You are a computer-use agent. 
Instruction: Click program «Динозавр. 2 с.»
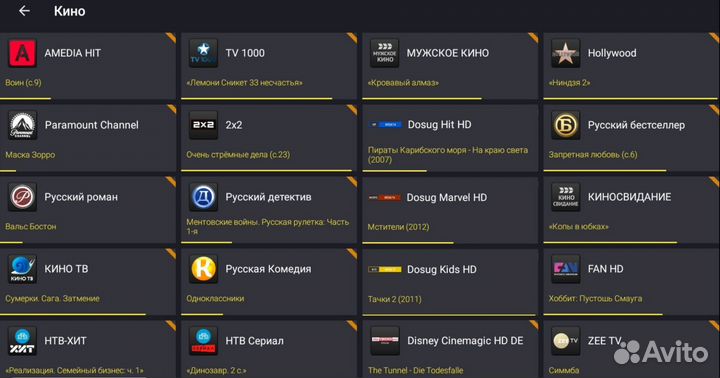pos(216,371)
